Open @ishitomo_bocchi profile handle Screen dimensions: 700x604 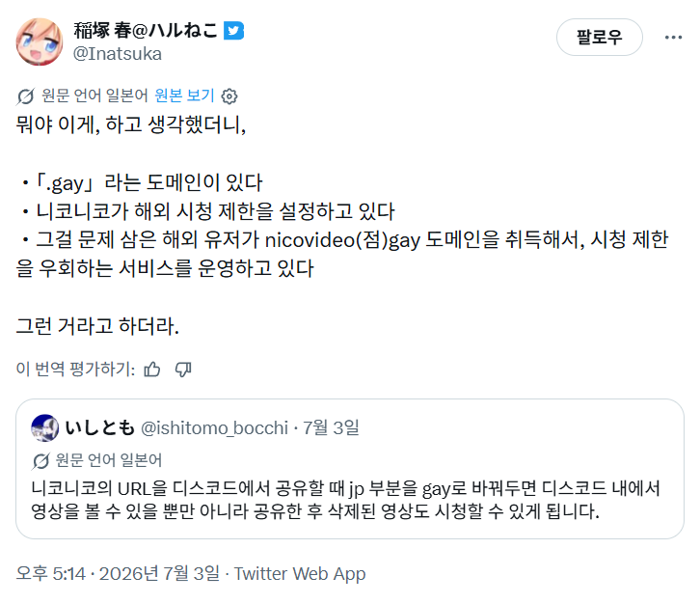[214, 428]
